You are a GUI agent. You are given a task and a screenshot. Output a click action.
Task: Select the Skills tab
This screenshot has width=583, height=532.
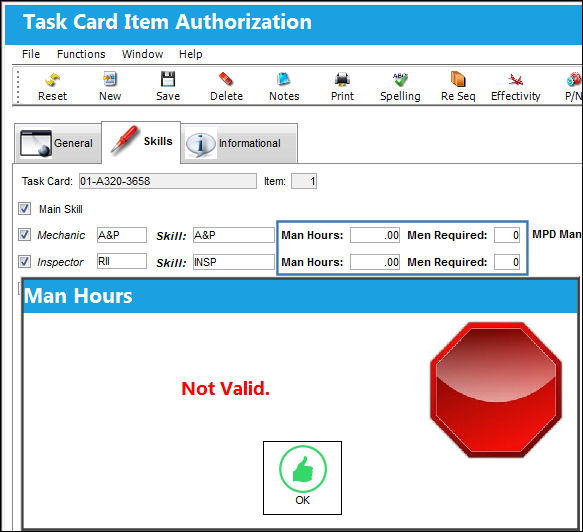[141, 142]
